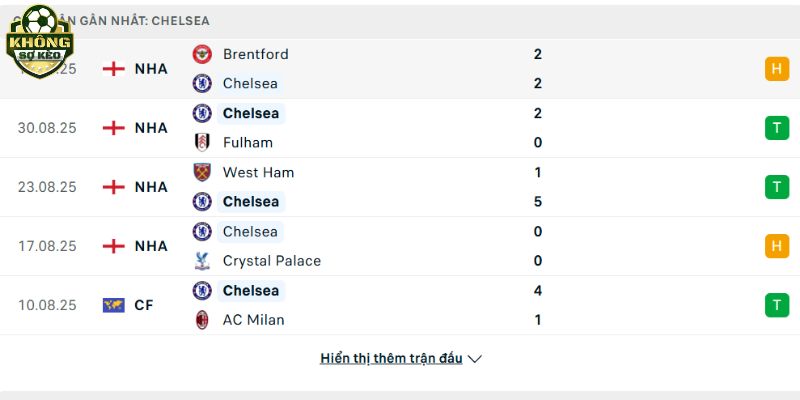
Task: Click green T badge for AC Milan match
Action: click(x=777, y=305)
